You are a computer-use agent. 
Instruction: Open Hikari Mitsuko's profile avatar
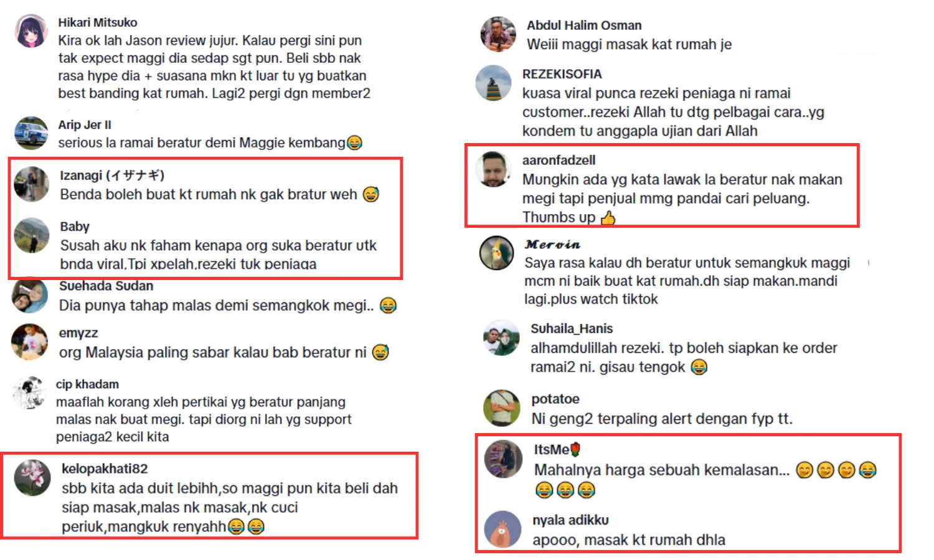(31, 31)
